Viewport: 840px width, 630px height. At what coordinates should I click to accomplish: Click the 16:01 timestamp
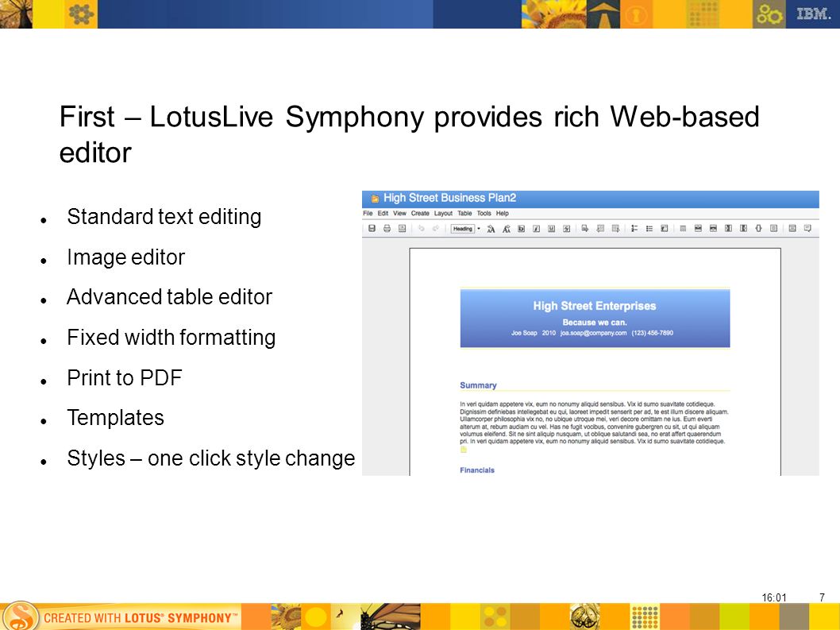pyautogui.click(x=774, y=597)
